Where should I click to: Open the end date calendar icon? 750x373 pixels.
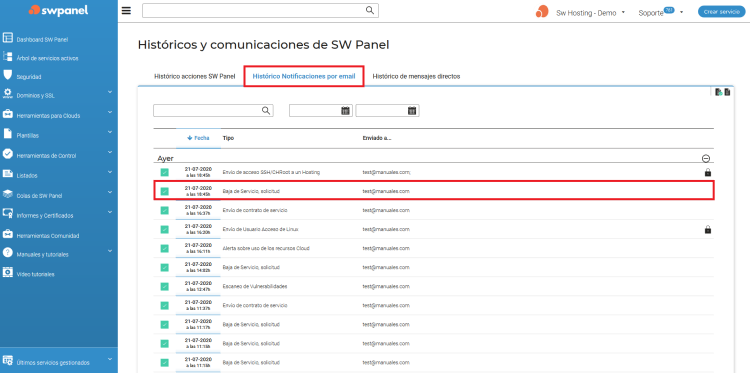pyautogui.click(x=412, y=111)
